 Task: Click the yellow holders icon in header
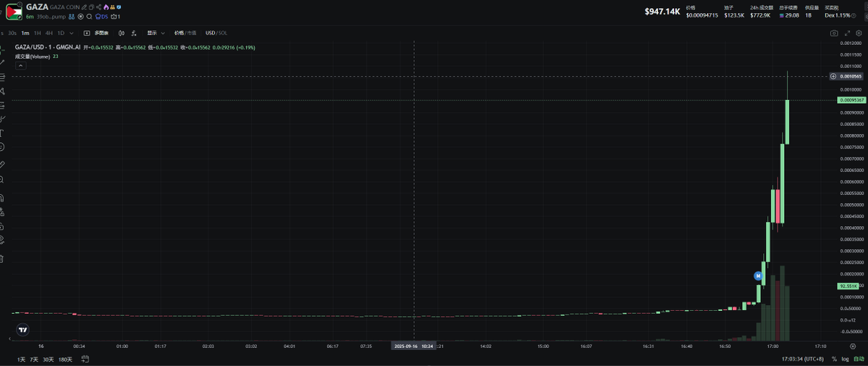(112, 7)
